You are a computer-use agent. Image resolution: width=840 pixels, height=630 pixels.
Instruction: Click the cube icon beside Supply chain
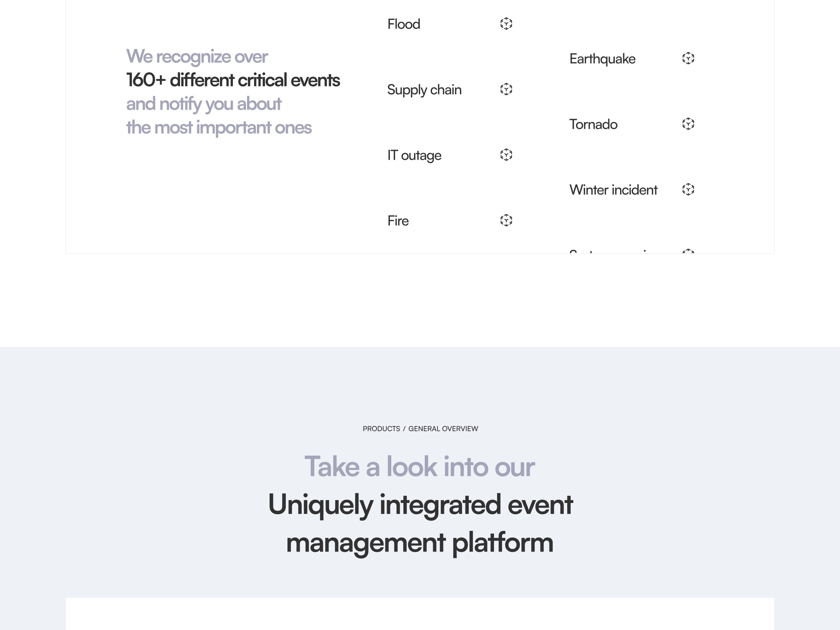[506, 89]
